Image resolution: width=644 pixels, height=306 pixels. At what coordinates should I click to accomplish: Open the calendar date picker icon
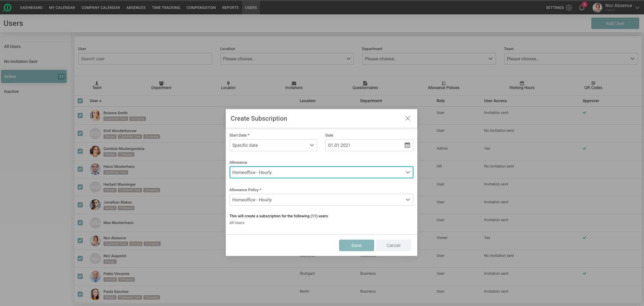pos(407,145)
